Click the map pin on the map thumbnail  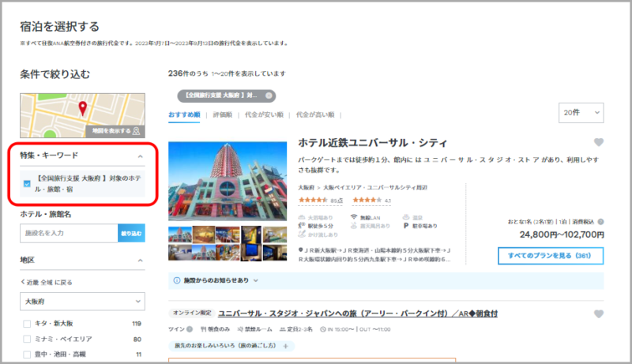[83, 108]
